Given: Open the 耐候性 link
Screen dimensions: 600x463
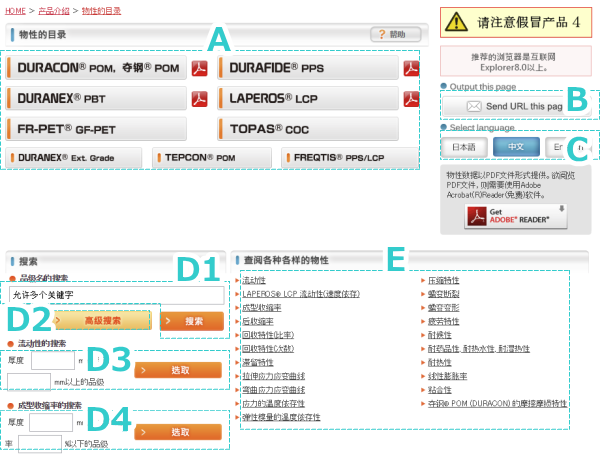Looking at the screenshot, I should 440,335.
